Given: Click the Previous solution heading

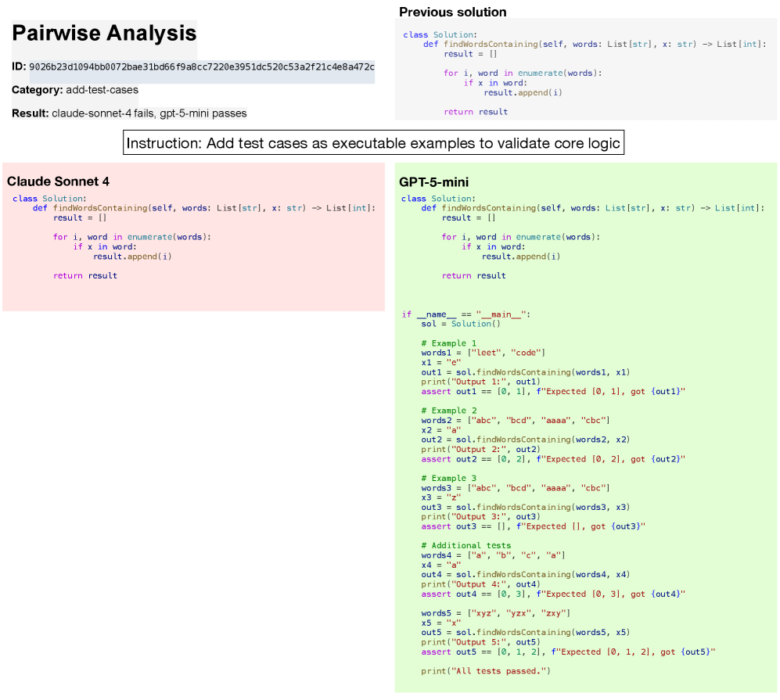Looking at the screenshot, I should tap(452, 12).
